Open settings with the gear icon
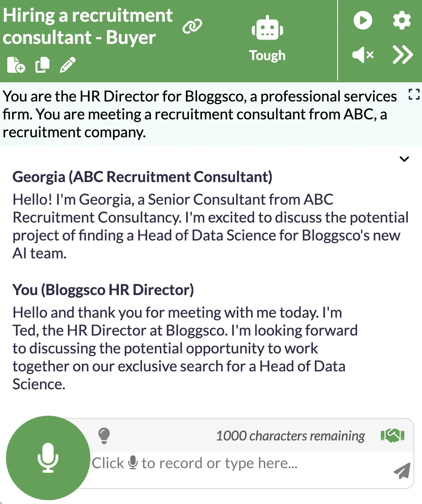This screenshot has height=504, width=422. point(402,20)
